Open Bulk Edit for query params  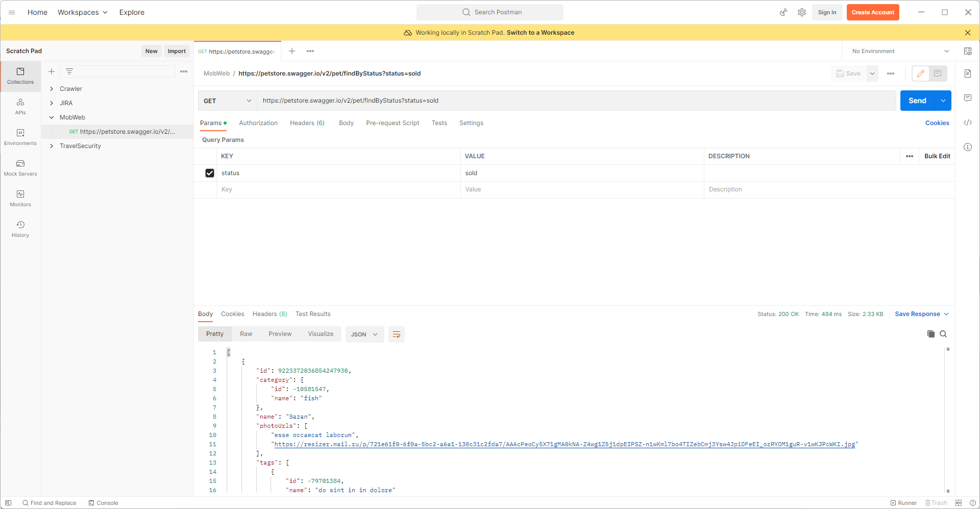(x=937, y=156)
